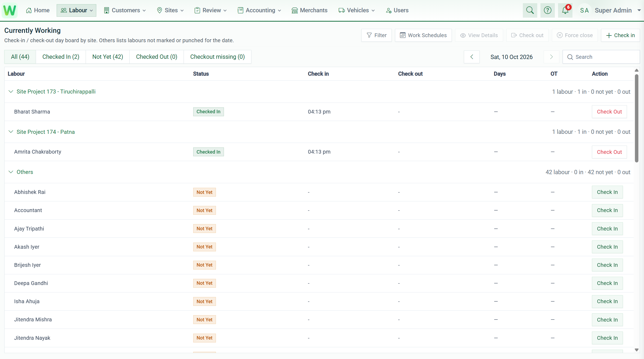Open Super Admin account dropdown
This screenshot has height=359, width=644.
pos(618,10)
